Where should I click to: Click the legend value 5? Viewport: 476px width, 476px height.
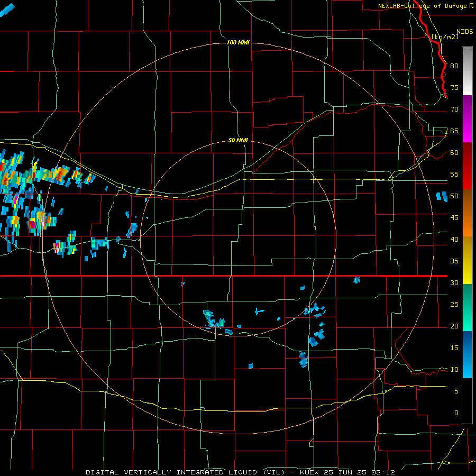pos(456,391)
